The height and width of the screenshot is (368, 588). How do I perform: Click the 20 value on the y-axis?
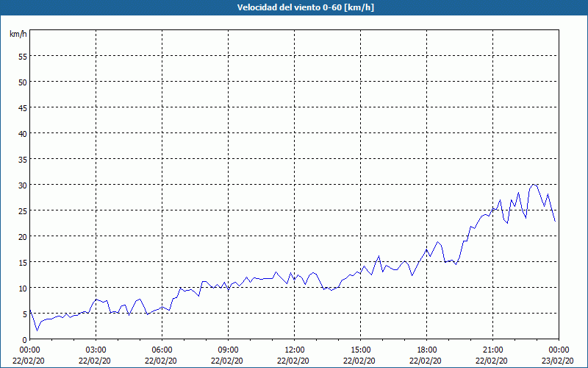(23, 237)
